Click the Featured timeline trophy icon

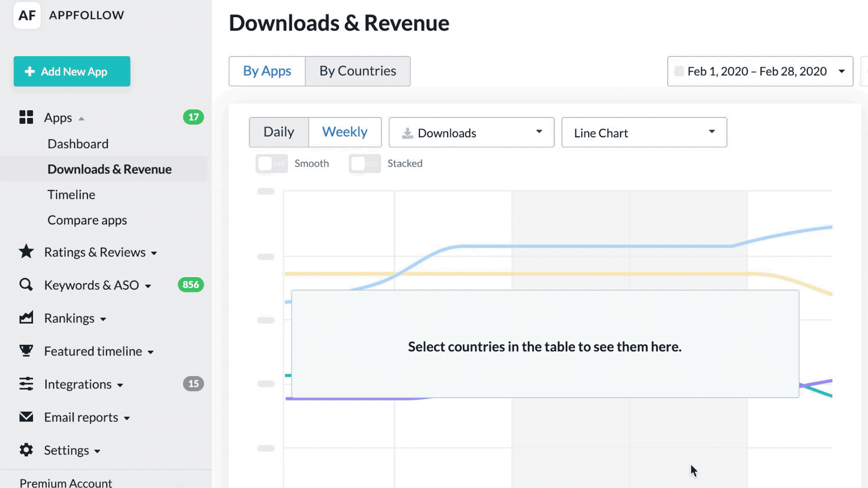(26, 351)
